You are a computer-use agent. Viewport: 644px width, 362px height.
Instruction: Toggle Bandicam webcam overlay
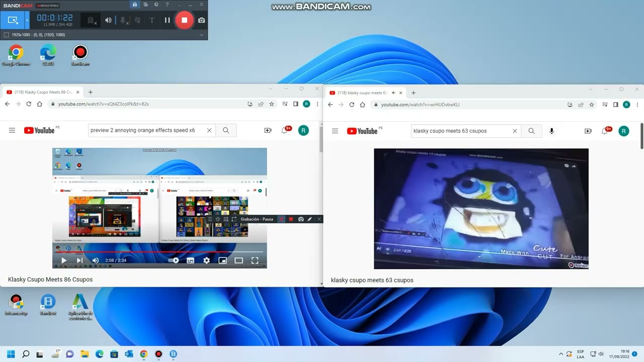click(x=91, y=20)
